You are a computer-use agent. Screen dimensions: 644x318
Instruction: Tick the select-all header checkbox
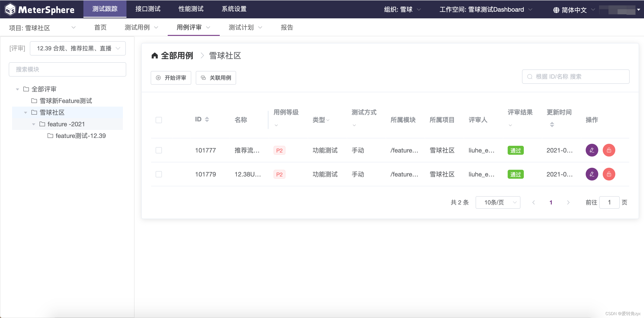(159, 120)
